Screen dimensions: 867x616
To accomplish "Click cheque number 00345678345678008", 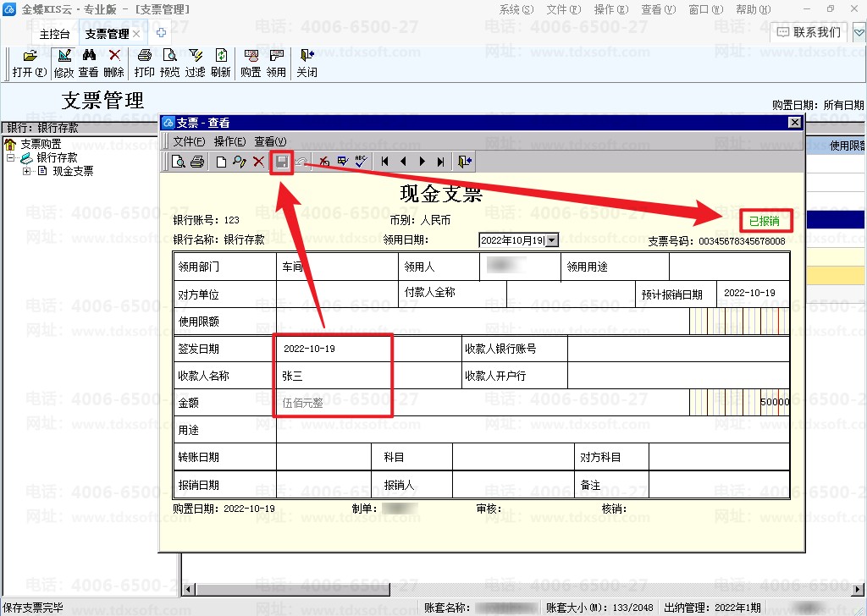I will click(742, 241).
